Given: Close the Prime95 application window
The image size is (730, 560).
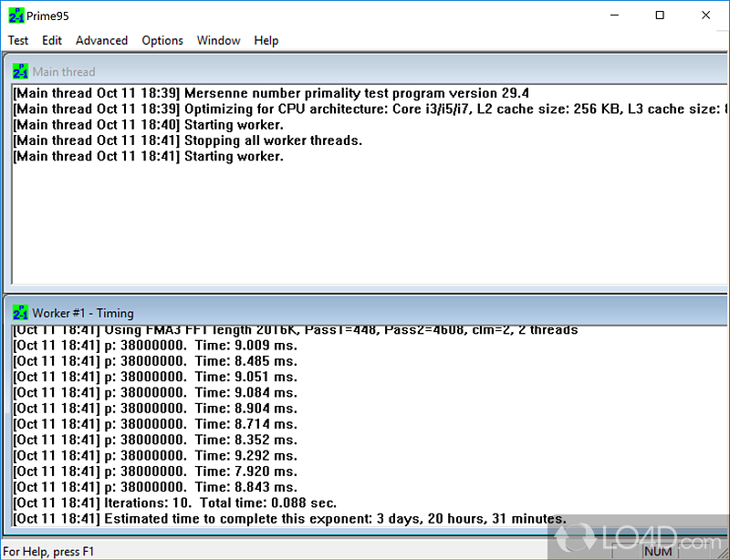Looking at the screenshot, I should tap(705, 16).
